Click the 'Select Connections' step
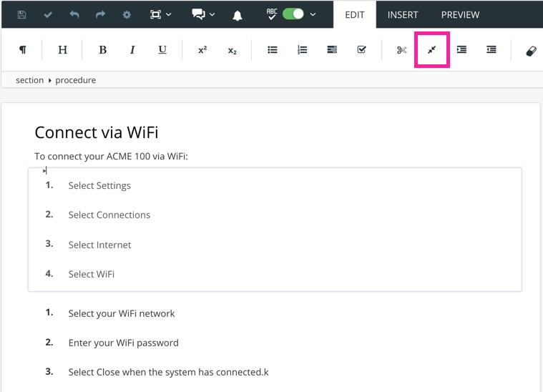Viewport: 543px width, 392px height. (x=109, y=215)
